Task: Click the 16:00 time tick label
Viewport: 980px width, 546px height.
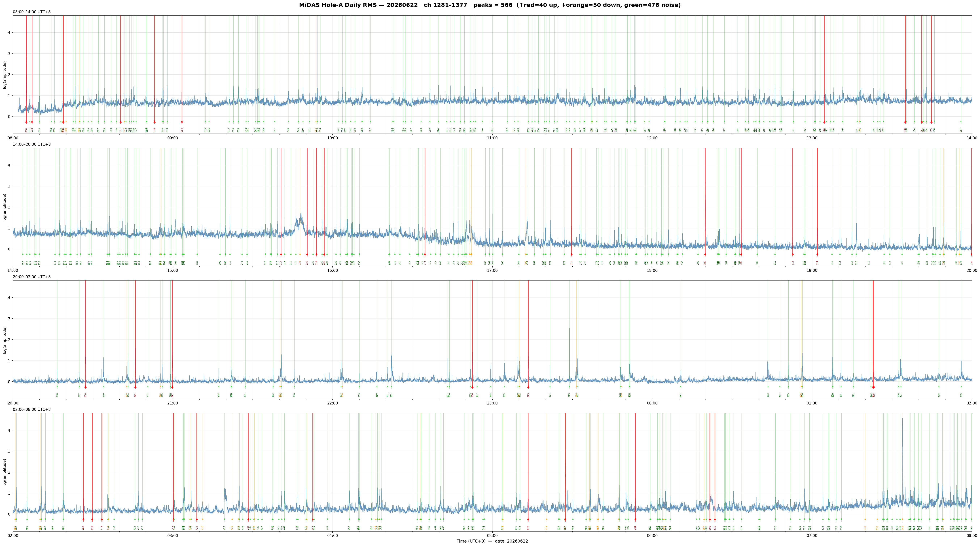Action: [x=333, y=271]
